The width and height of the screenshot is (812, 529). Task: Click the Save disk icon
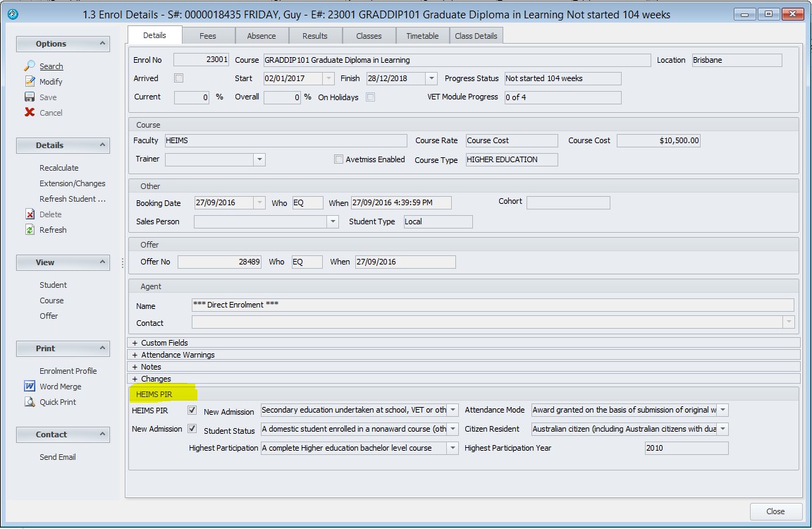[30, 97]
